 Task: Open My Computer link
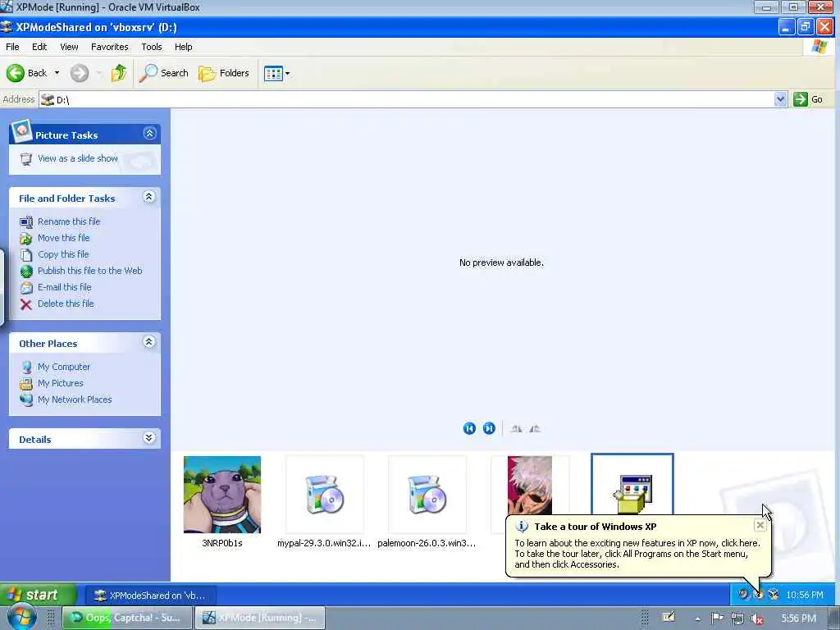click(64, 367)
